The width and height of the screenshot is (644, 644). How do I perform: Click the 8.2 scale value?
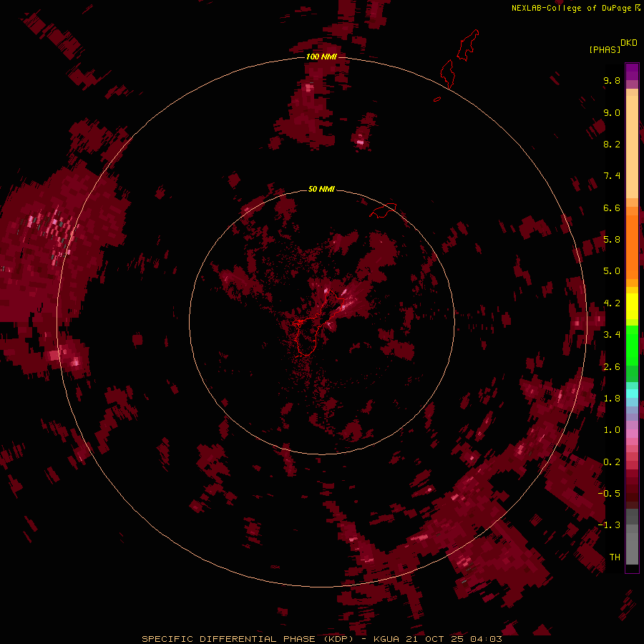click(612, 144)
